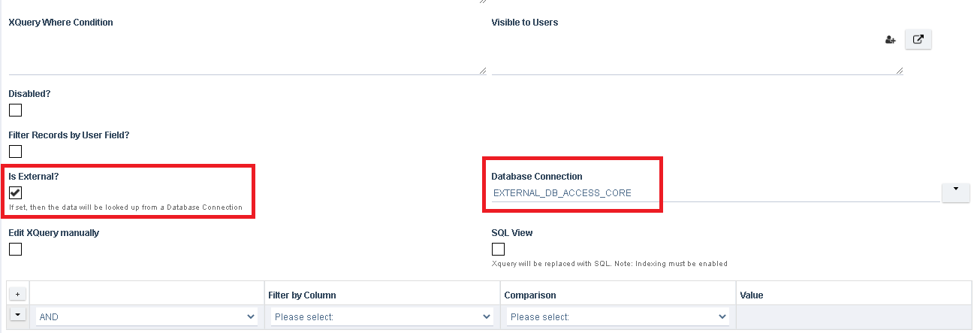
Task: Click the add user icon
Action: [891, 40]
